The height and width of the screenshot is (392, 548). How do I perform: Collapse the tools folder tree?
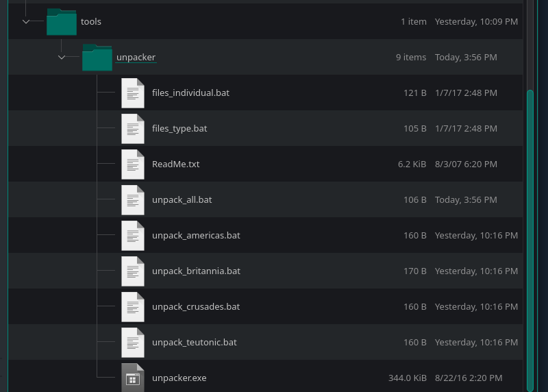click(x=26, y=22)
